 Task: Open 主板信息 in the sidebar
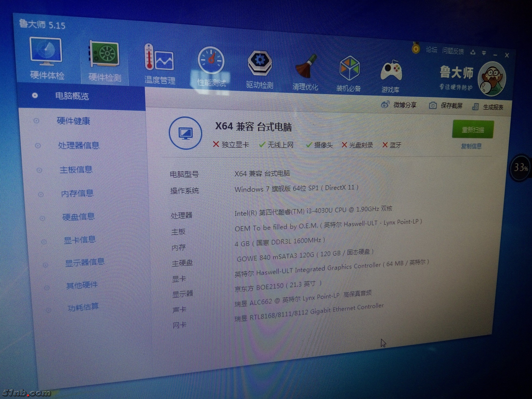[76, 170]
